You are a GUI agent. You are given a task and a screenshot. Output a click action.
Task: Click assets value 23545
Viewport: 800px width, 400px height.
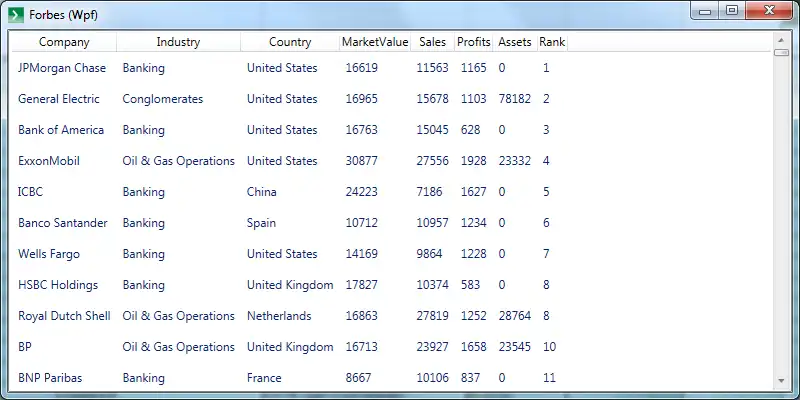coord(515,347)
